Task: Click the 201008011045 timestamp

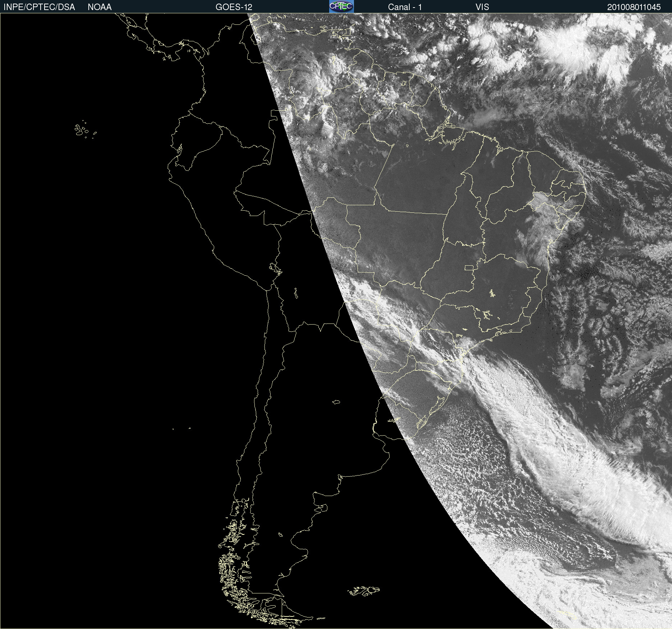Action: [634, 7]
